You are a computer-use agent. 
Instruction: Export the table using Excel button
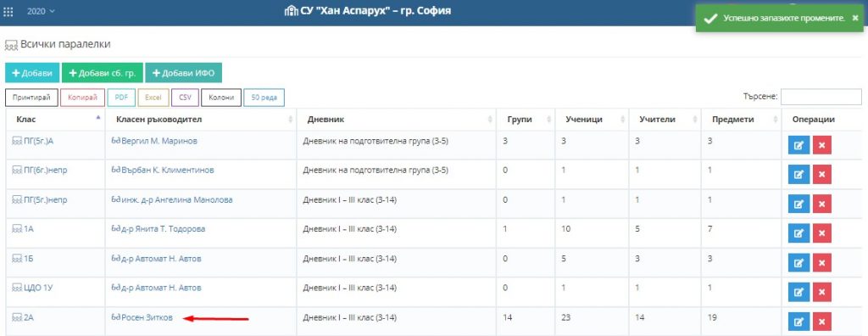pyautogui.click(x=153, y=98)
